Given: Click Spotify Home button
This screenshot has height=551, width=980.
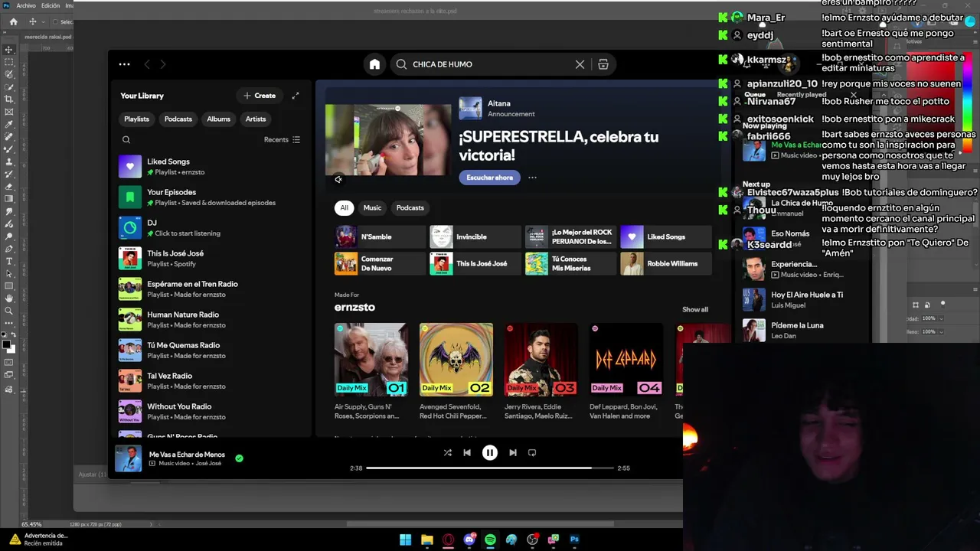Looking at the screenshot, I should (x=374, y=64).
